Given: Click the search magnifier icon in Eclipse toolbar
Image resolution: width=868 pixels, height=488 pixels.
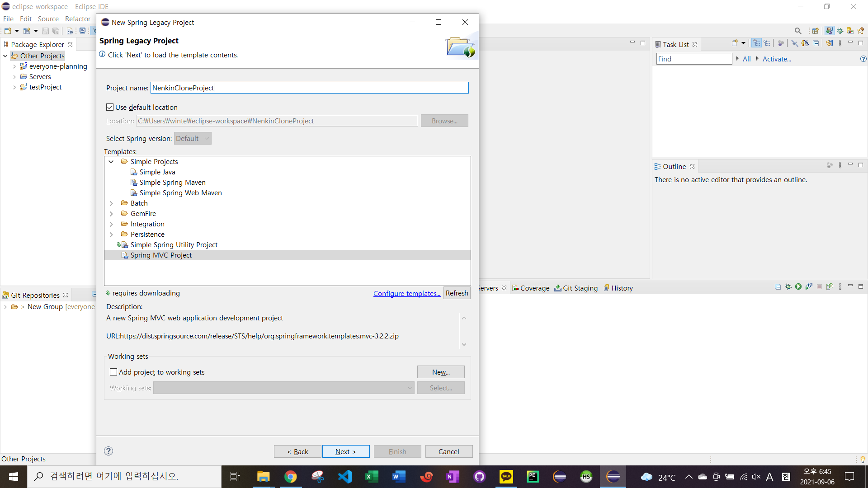Looking at the screenshot, I should click(x=798, y=31).
